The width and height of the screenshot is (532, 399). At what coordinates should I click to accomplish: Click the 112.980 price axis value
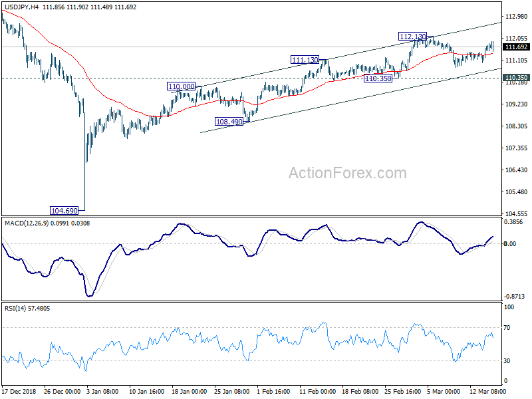(x=517, y=16)
